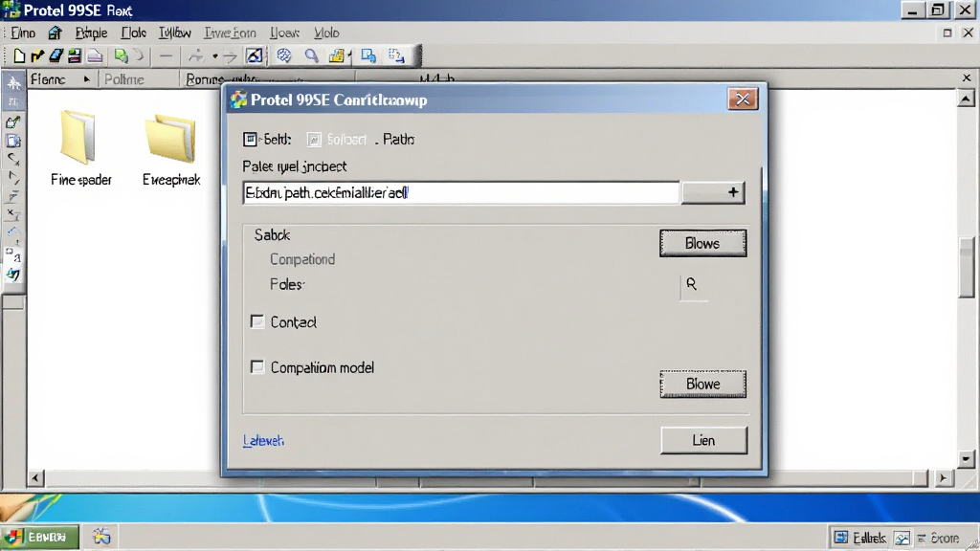Screen dimensions: 980x551
Task: Select the angled line tool in left toolbar
Action: pos(13,178)
